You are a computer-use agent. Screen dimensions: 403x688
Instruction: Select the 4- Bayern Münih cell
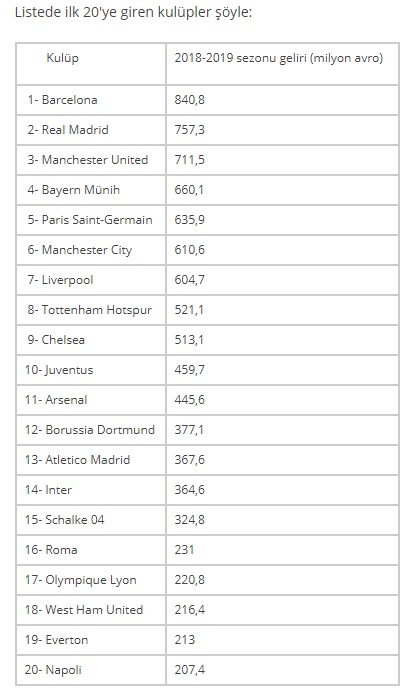click(x=91, y=190)
